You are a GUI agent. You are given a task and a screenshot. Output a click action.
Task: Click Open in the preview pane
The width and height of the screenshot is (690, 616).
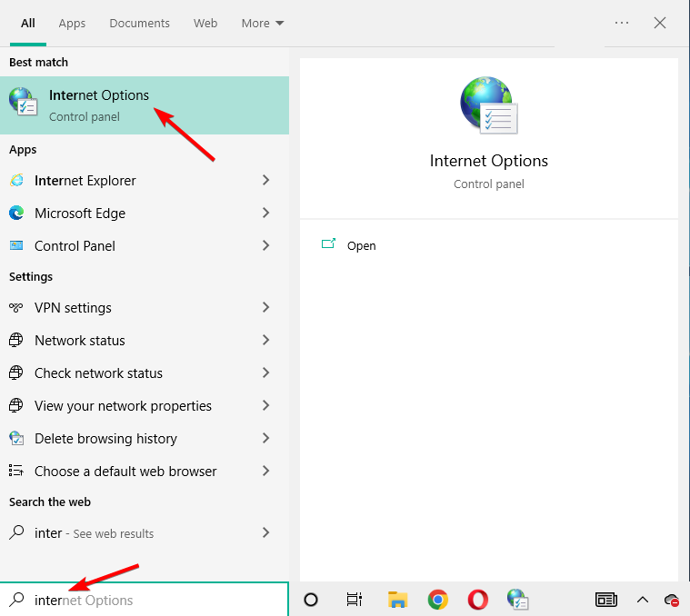click(361, 246)
